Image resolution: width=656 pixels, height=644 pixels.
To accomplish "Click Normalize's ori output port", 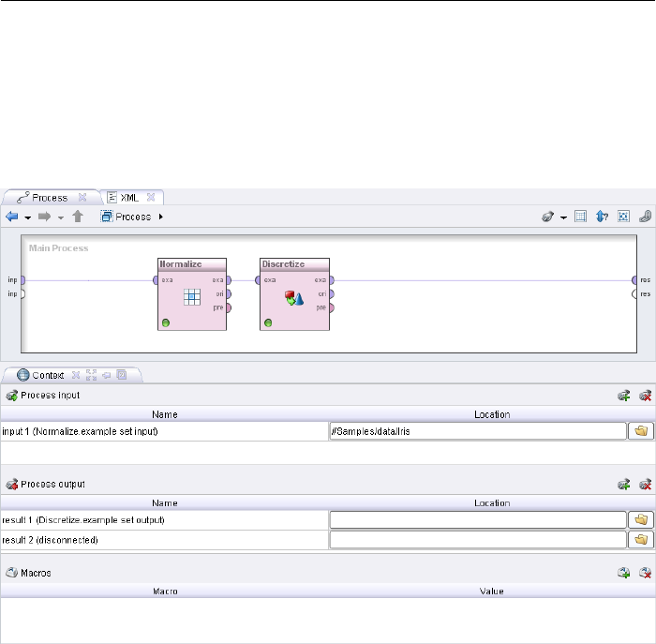I will (x=229, y=293).
